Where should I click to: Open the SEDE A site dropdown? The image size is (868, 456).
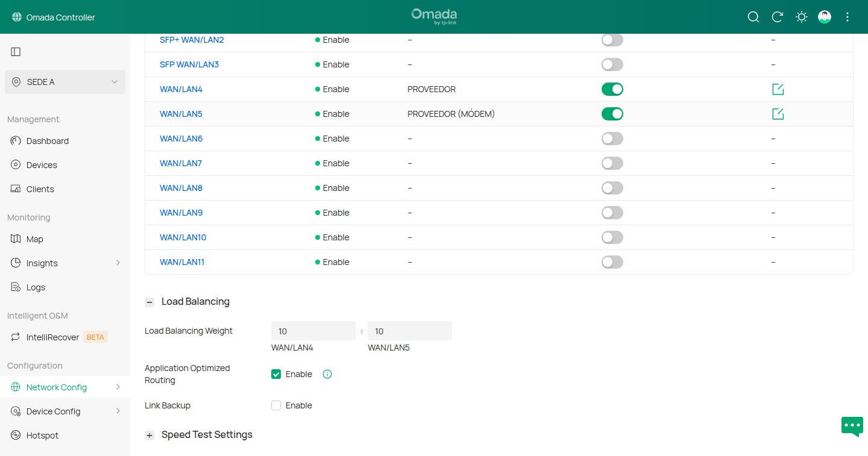click(65, 82)
